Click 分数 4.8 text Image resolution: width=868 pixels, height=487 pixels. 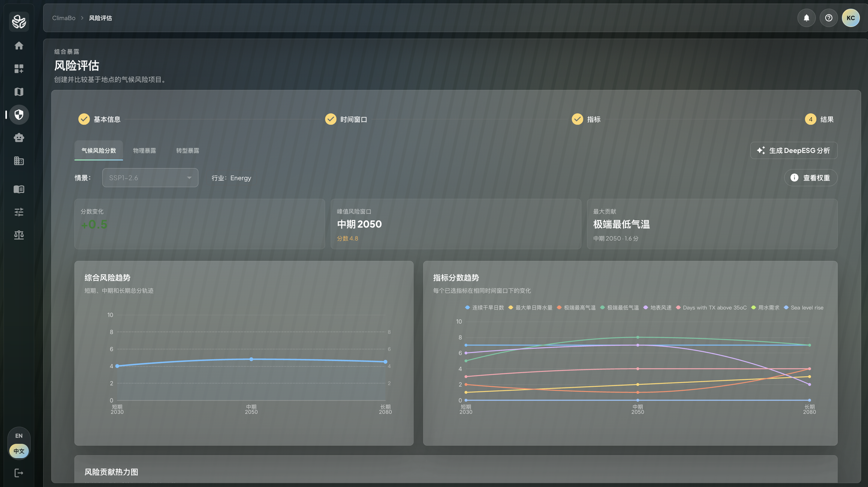(x=347, y=238)
